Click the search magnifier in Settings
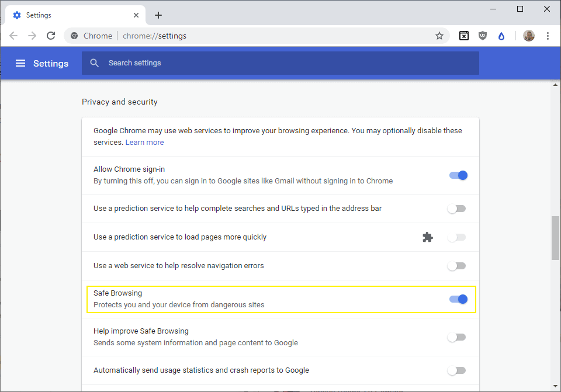 94,63
